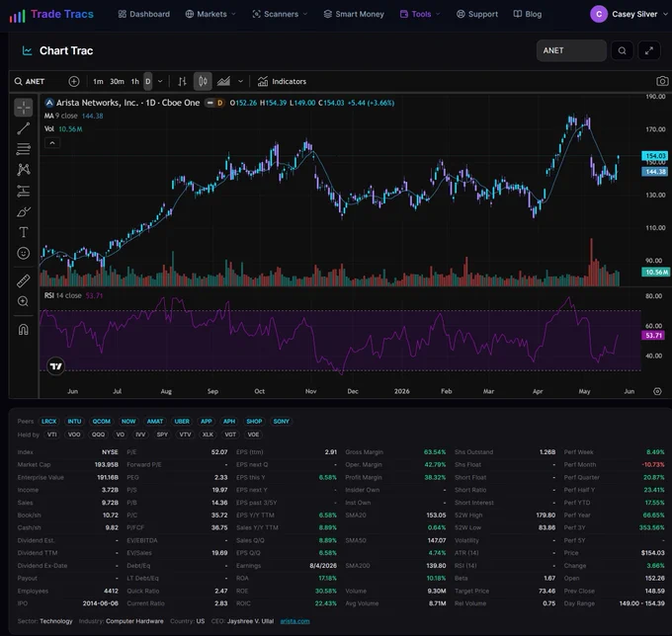
Task: Click the ANET symbol input field
Action: point(571,50)
